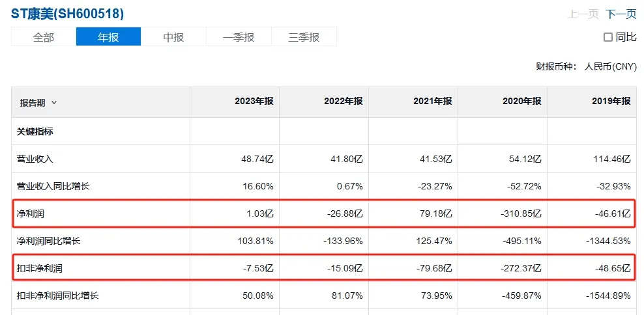The width and height of the screenshot is (644, 315).
Task: Select the 2022年报 column header
Action: click(x=344, y=102)
